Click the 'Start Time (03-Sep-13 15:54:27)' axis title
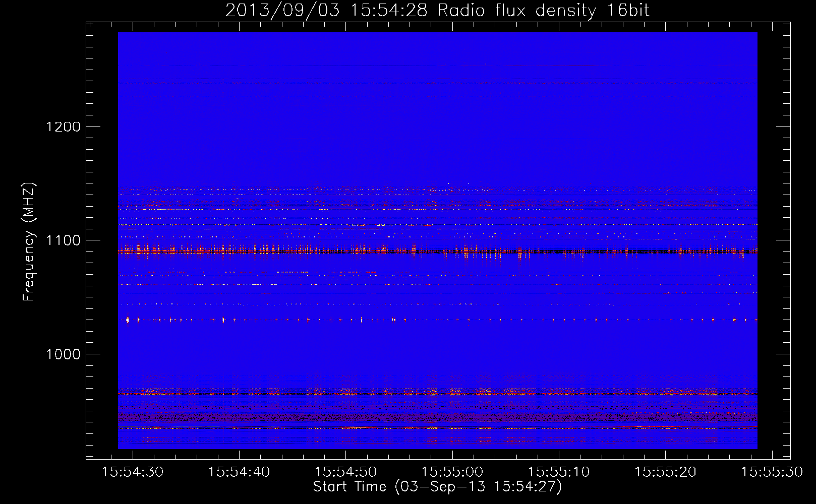 437,487
